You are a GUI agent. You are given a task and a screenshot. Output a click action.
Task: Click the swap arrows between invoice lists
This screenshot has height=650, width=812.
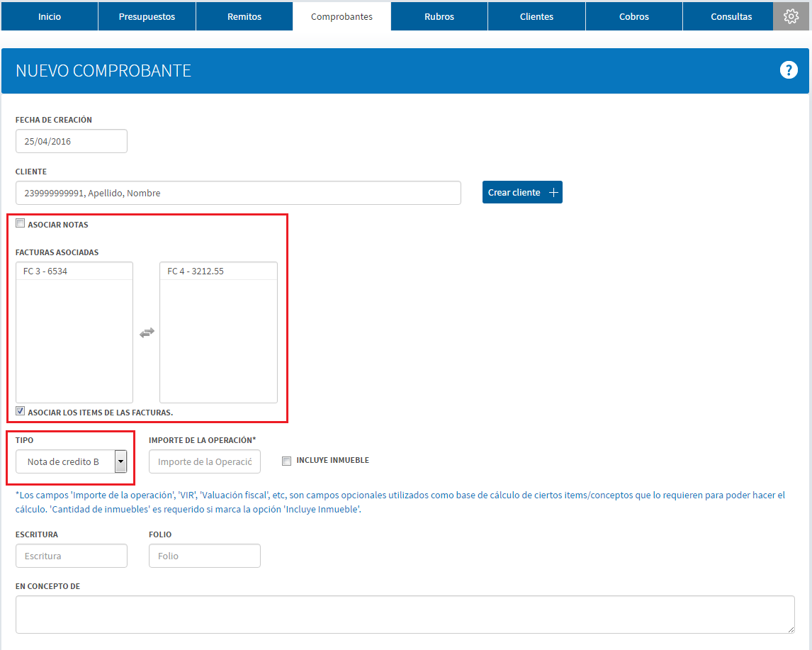147,332
